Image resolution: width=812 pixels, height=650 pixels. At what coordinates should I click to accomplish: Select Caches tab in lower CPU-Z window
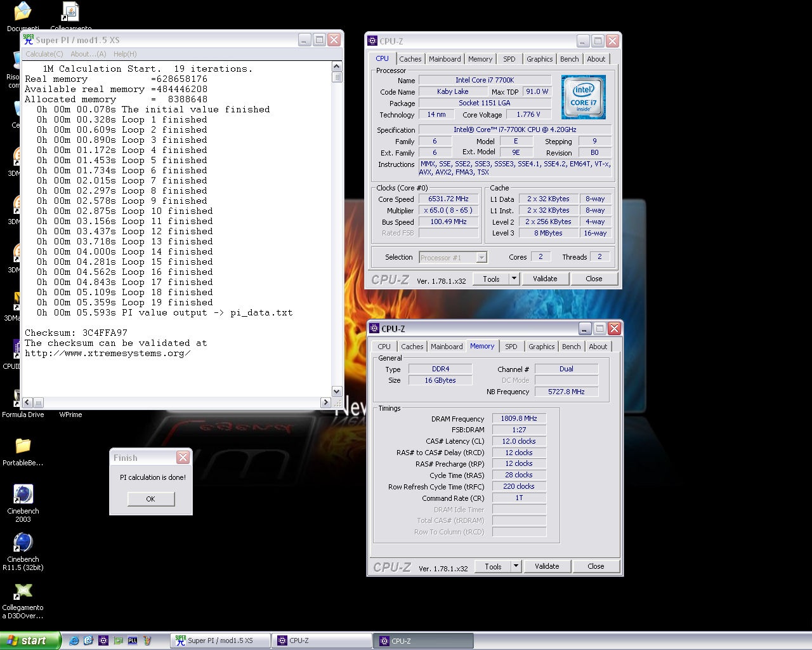pyautogui.click(x=412, y=347)
